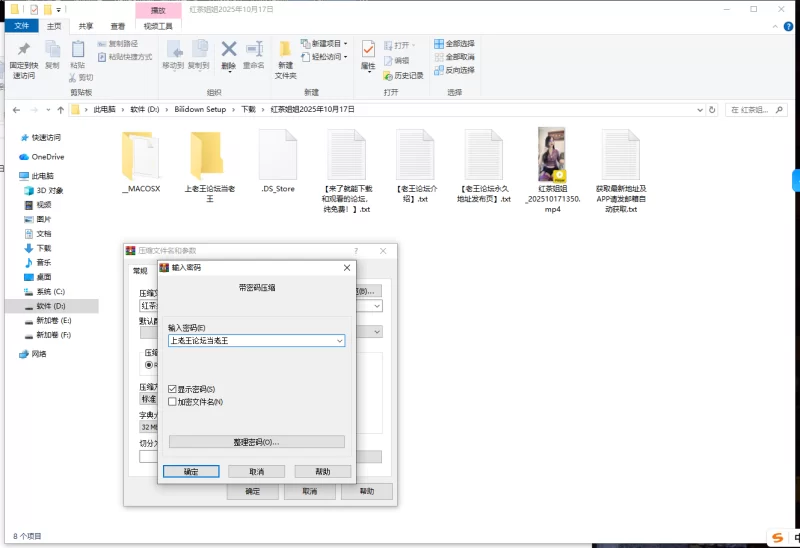
Task: Switch to the 查看 ribbon tab
Action: click(x=118, y=27)
